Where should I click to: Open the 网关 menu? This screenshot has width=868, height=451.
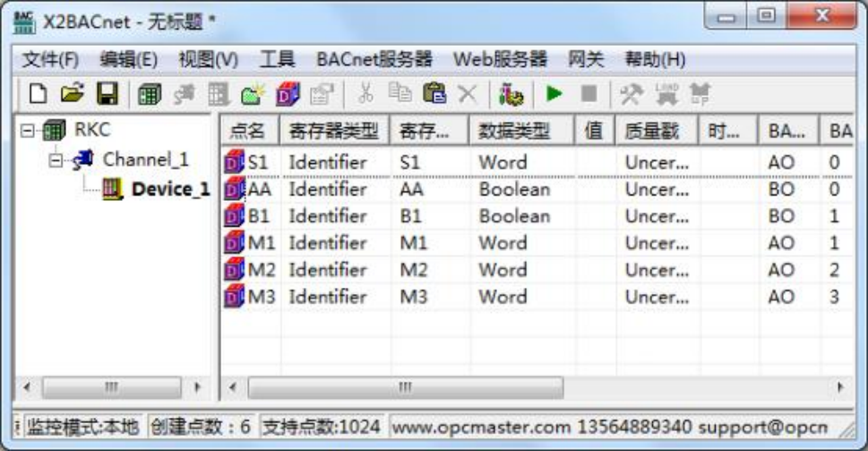click(x=586, y=59)
